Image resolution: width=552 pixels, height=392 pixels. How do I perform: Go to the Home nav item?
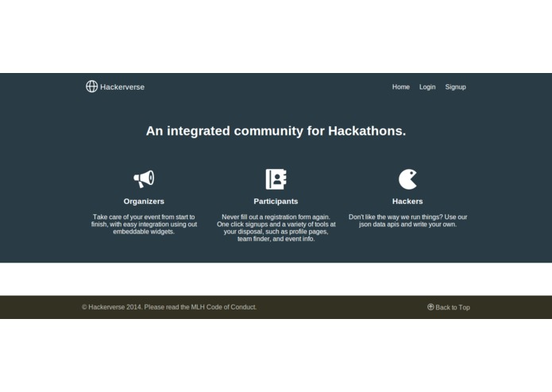tap(401, 86)
